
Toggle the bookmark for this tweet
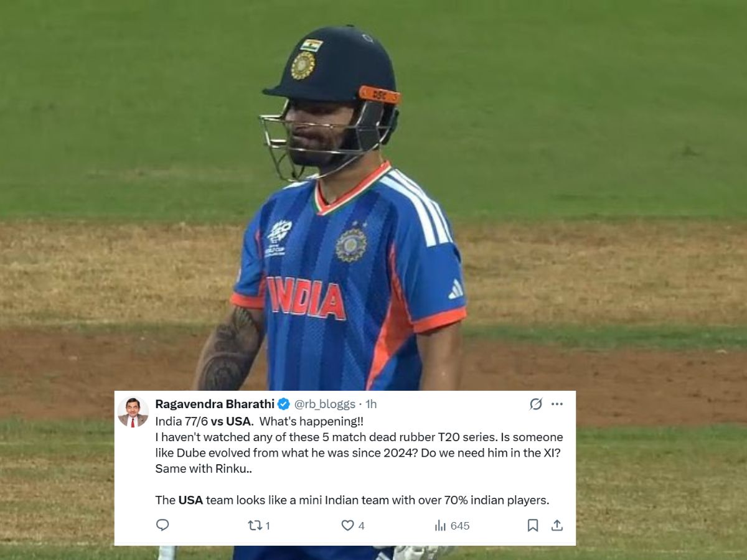click(533, 525)
